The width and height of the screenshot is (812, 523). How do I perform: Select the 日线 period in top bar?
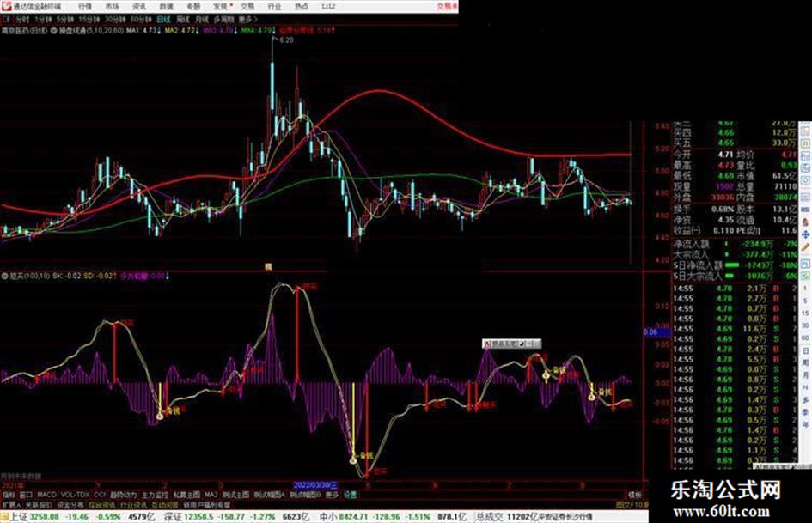[x=163, y=20]
